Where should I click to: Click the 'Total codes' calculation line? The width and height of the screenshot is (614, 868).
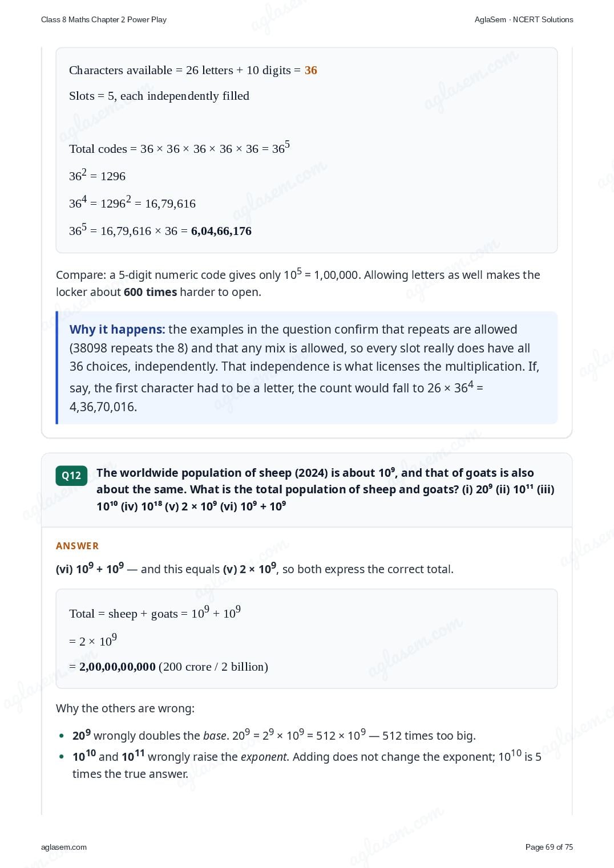point(179,148)
